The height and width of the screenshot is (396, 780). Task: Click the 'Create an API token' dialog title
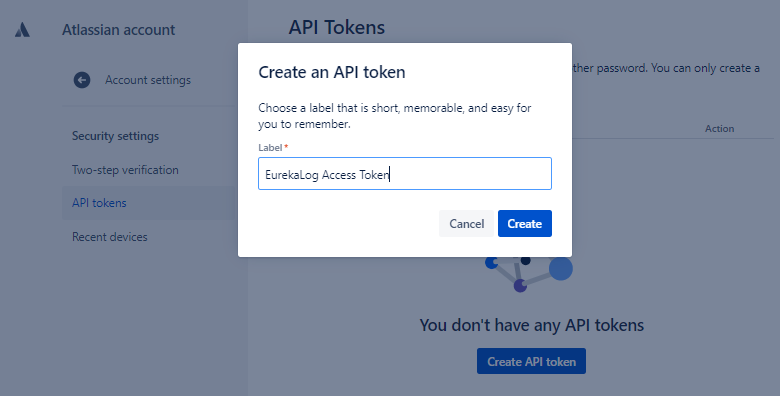click(332, 72)
